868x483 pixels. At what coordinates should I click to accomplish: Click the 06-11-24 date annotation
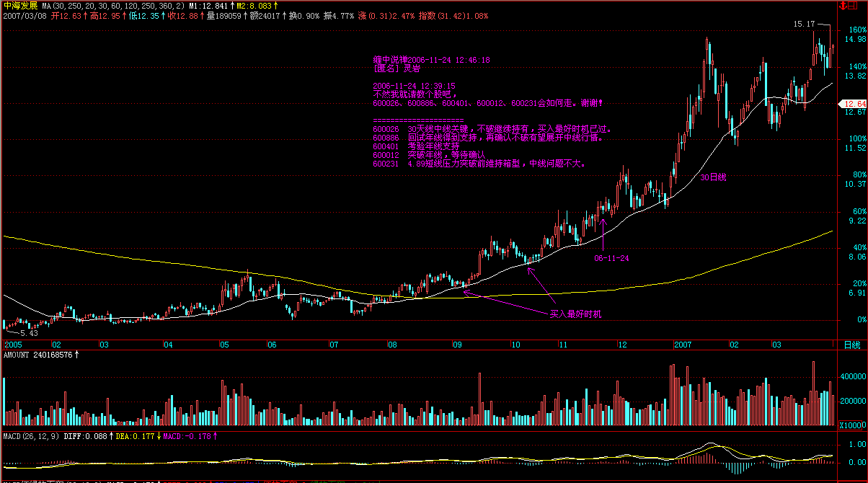(611, 258)
